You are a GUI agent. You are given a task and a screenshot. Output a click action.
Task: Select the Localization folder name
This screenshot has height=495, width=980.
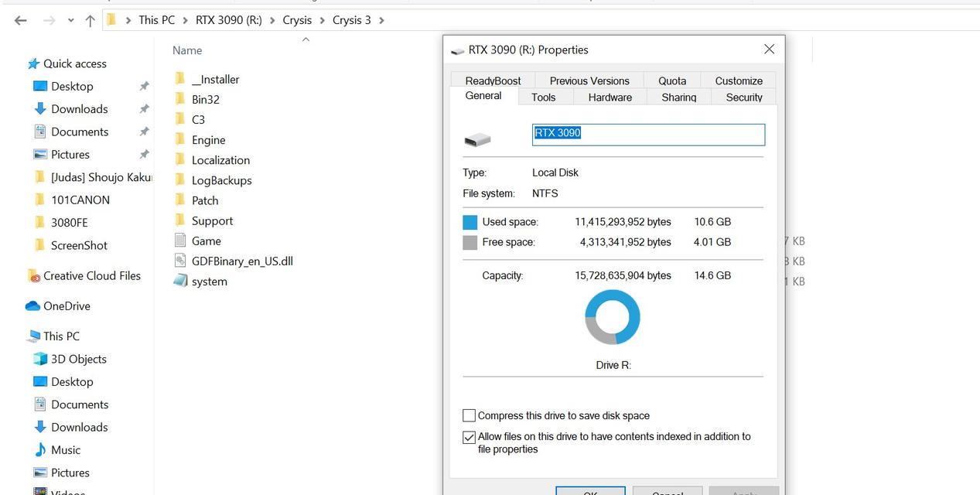pyautogui.click(x=221, y=160)
